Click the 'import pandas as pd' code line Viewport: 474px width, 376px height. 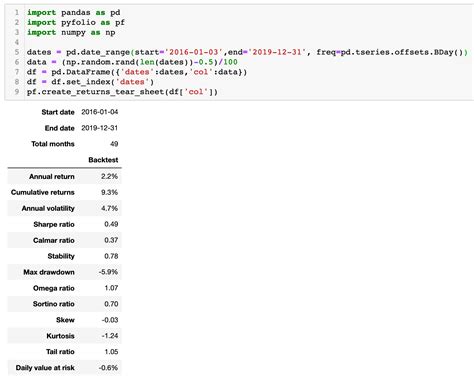(73, 13)
